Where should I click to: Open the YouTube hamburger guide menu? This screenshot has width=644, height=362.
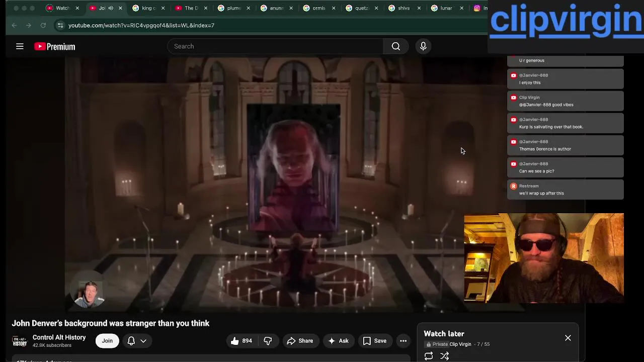[x=20, y=46]
